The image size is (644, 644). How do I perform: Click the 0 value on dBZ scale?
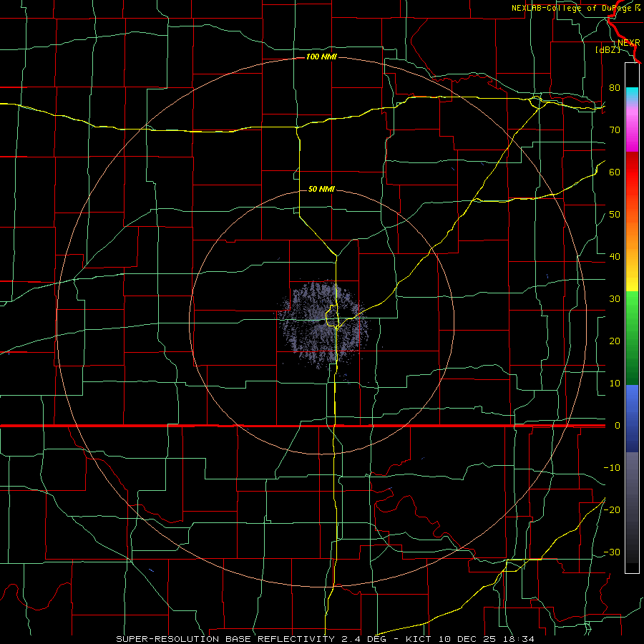(617, 426)
